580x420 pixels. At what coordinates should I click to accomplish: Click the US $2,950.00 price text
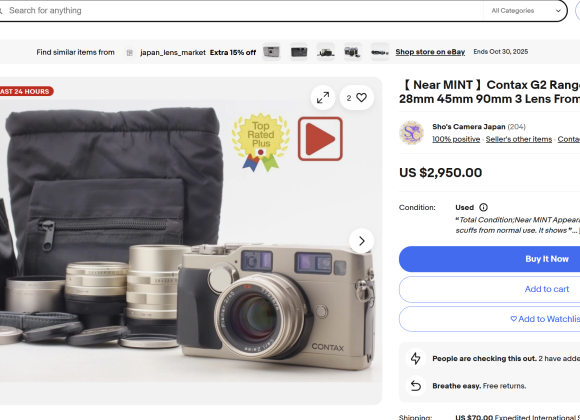click(x=441, y=173)
